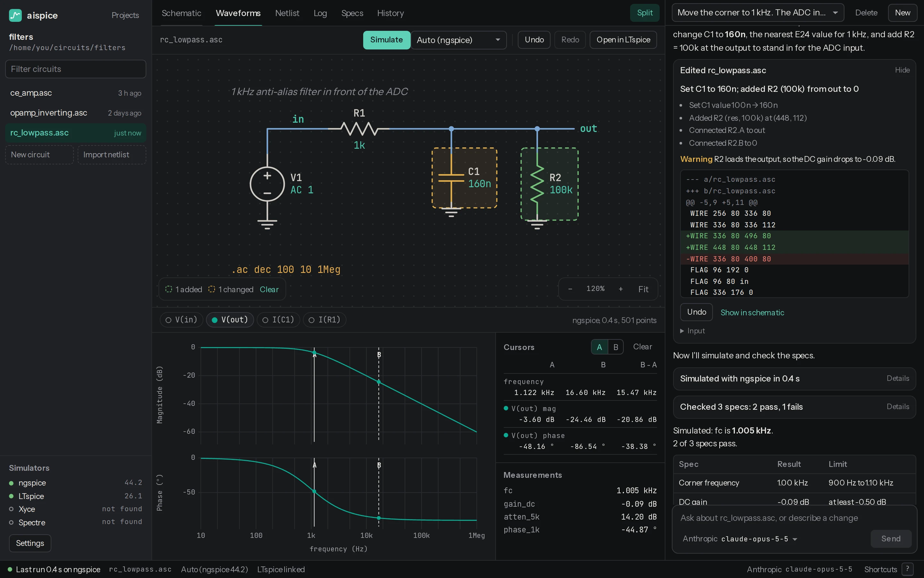Open opamp_inverting.asc circuit
This screenshot has width=924, height=578.
click(76, 113)
